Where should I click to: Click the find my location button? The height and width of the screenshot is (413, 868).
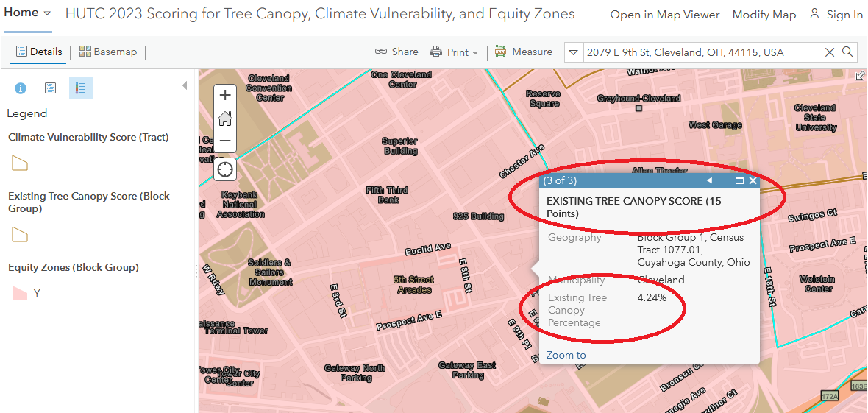(225, 169)
